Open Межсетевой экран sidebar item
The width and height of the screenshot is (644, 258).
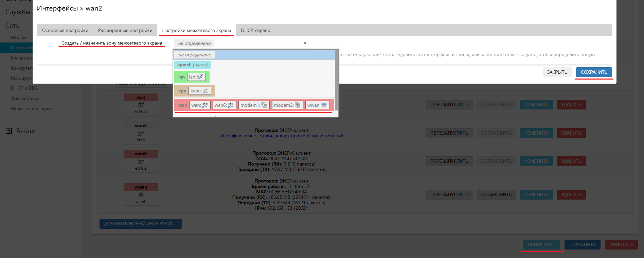pos(31,108)
